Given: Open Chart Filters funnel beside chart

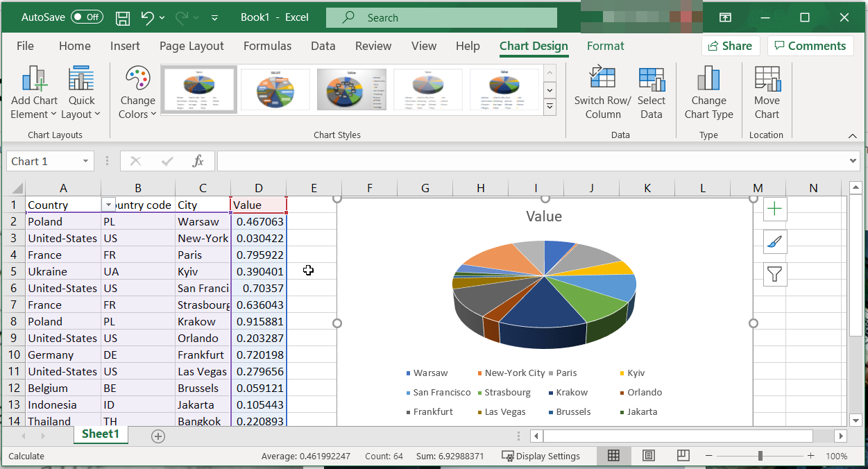Looking at the screenshot, I should pos(774,274).
